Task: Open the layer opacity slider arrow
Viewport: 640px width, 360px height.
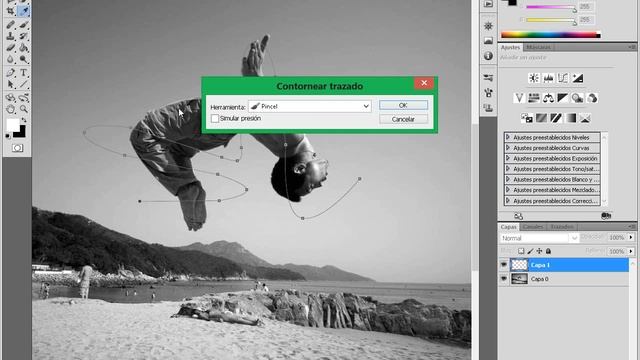Action: tap(631, 238)
